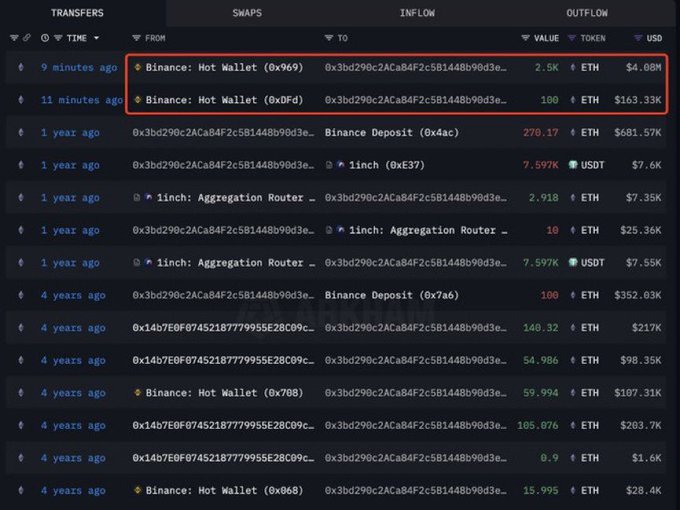Viewport: 680px width, 510px height.
Task: Open the OUTFLOW tab
Action: pyautogui.click(x=587, y=13)
